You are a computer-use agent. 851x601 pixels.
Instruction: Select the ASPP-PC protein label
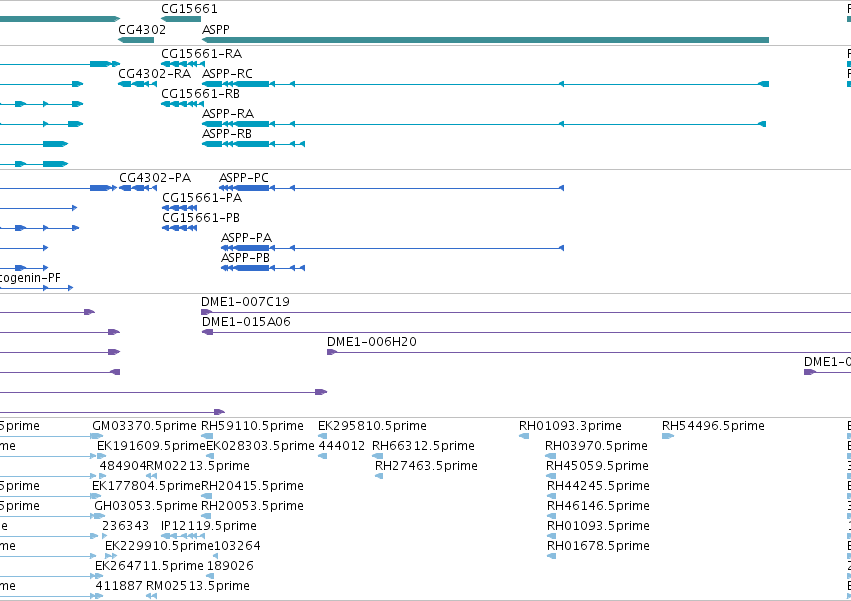[x=244, y=178]
